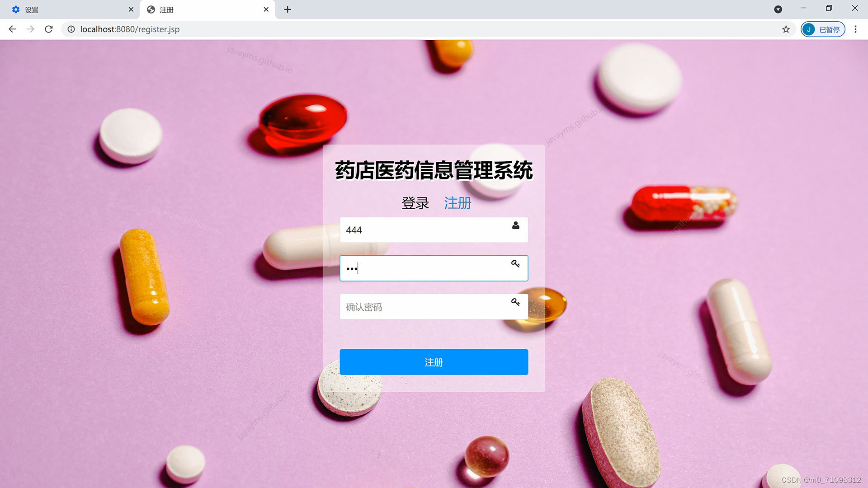Click the browser profile avatar icon
This screenshot has width=868, height=488.
(810, 28)
